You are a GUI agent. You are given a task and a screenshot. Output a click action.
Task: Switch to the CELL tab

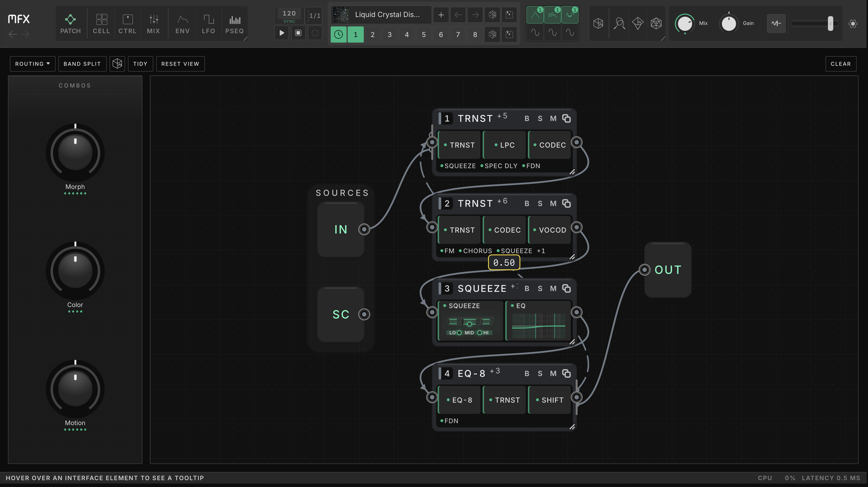(101, 24)
